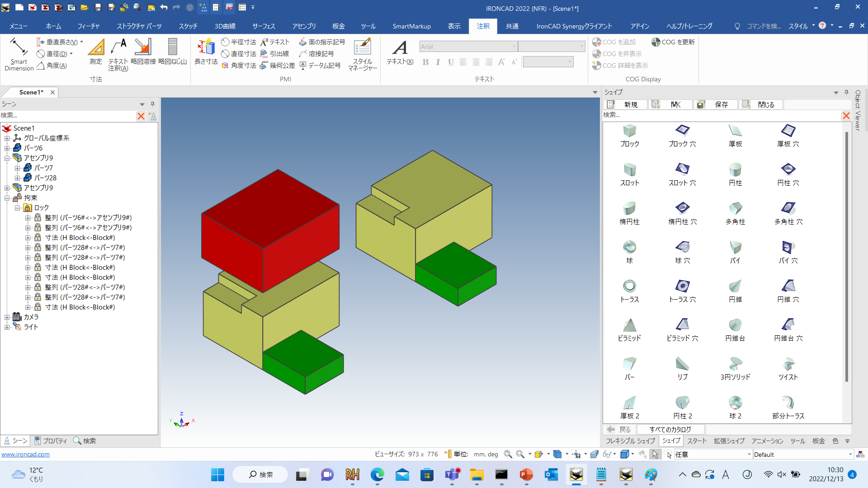Click COG を更新 update button
Viewport: 868px width, 488px height.
click(x=673, y=42)
